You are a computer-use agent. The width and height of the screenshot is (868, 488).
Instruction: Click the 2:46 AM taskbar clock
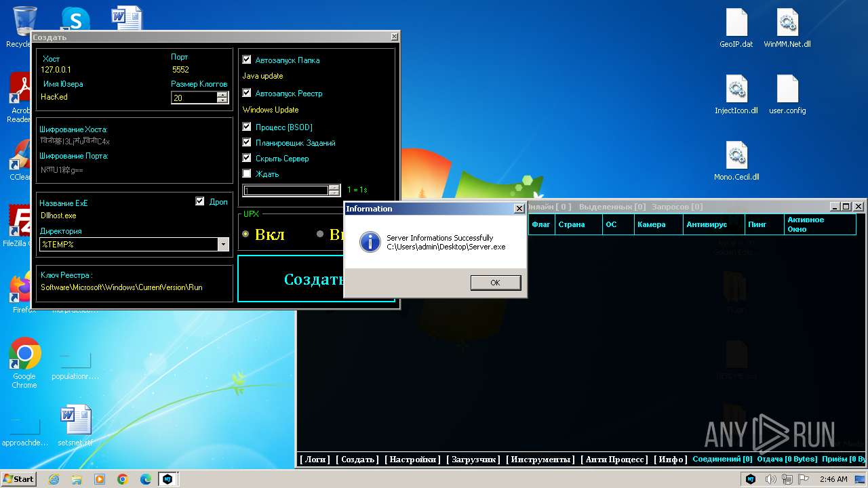click(833, 479)
